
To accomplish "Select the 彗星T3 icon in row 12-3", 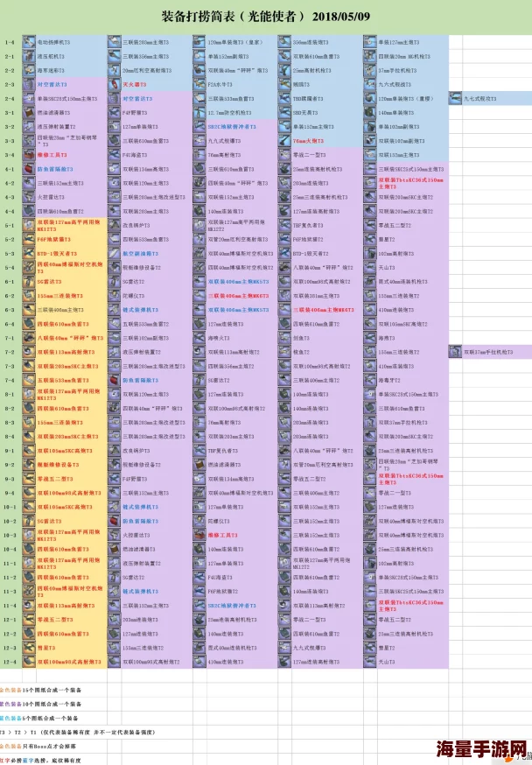I will [x=29, y=648].
